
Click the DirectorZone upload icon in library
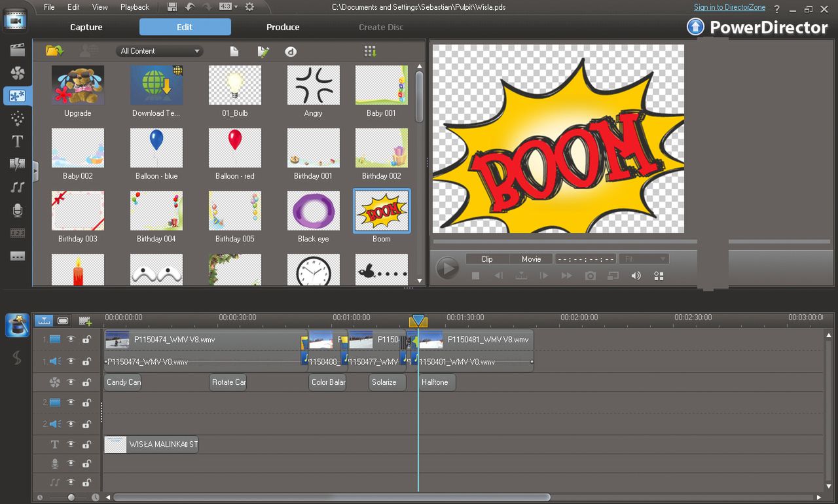[290, 52]
